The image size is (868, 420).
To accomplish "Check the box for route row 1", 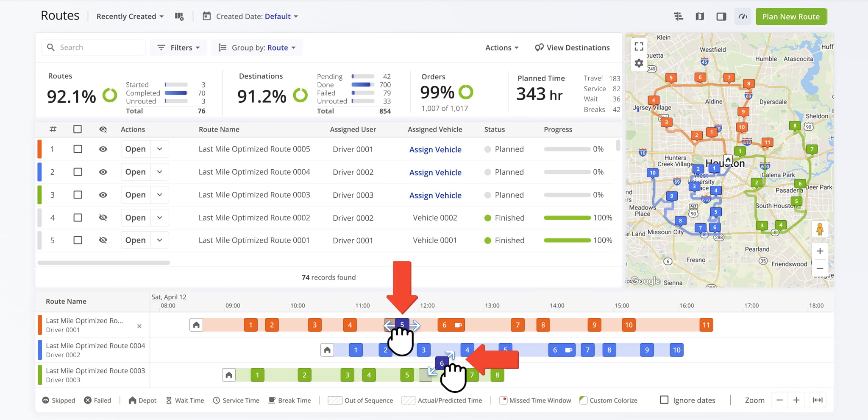I will (78, 149).
